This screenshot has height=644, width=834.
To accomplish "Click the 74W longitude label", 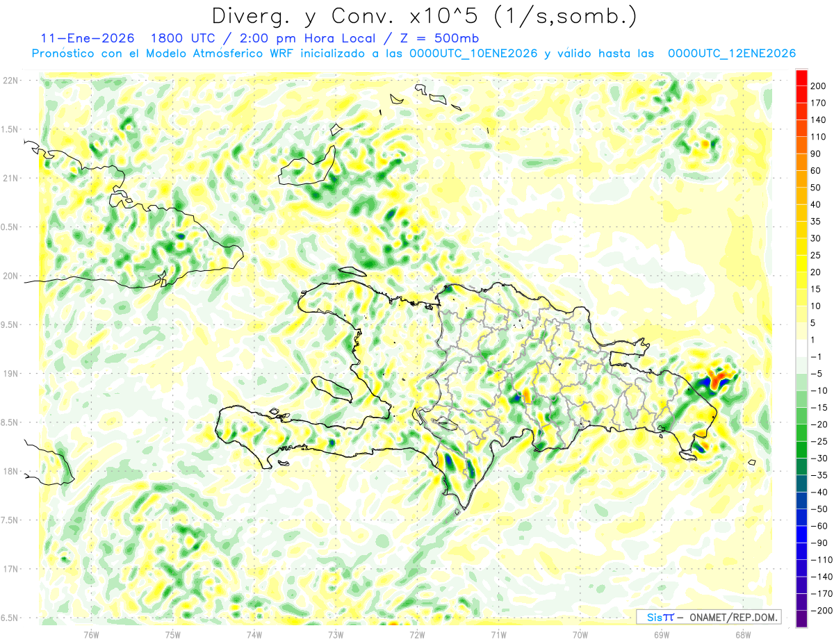I will click(x=254, y=634).
